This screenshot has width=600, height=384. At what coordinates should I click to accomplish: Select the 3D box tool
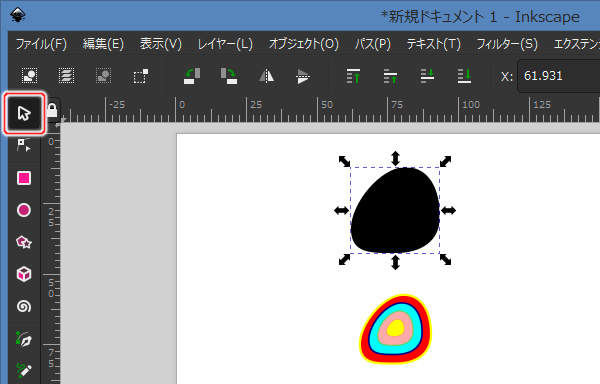click(x=24, y=274)
